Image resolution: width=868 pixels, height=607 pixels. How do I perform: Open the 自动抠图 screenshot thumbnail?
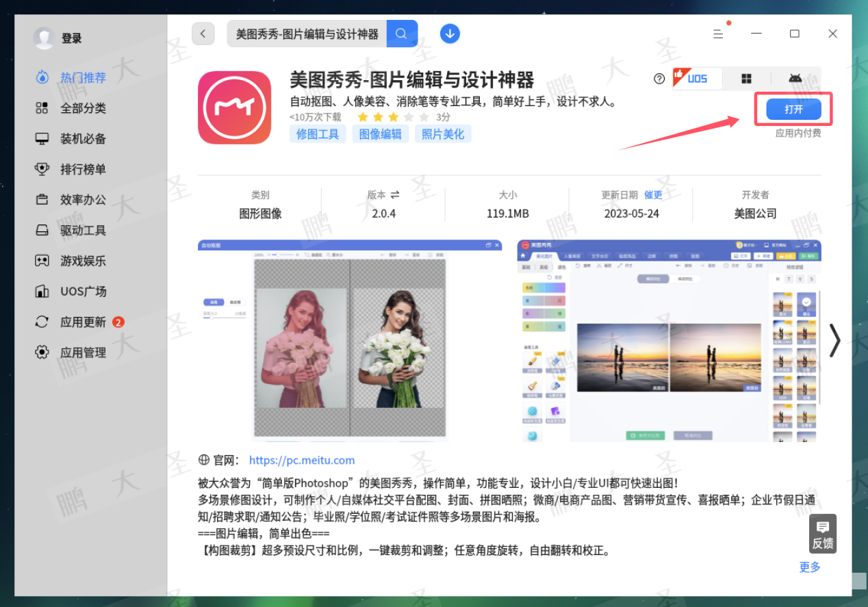coord(350,340)
